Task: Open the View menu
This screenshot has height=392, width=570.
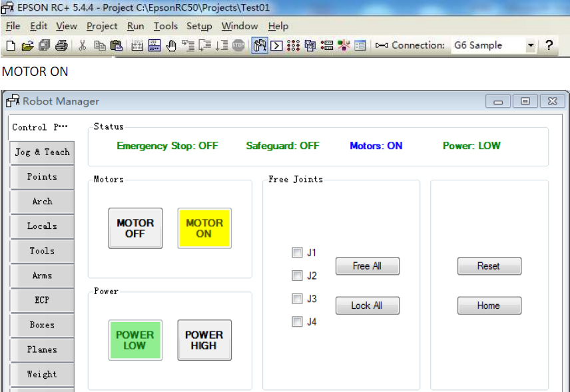Action: [66, 26]
